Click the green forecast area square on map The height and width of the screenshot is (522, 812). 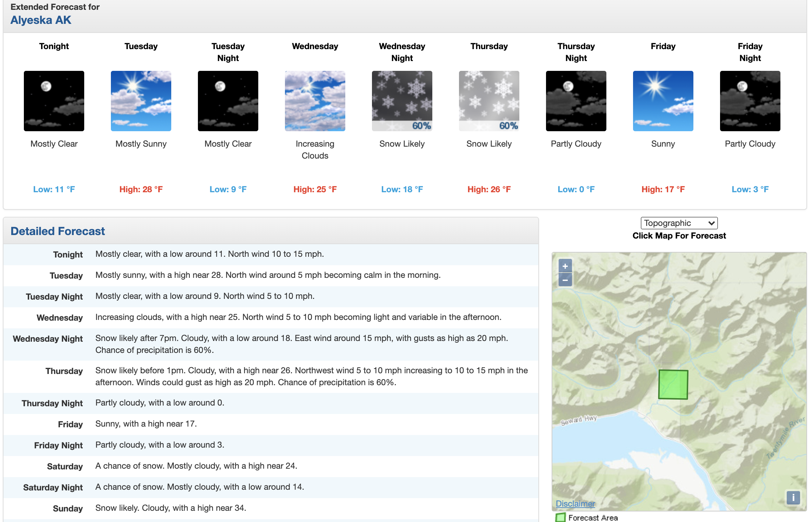(x=673, y=384)
